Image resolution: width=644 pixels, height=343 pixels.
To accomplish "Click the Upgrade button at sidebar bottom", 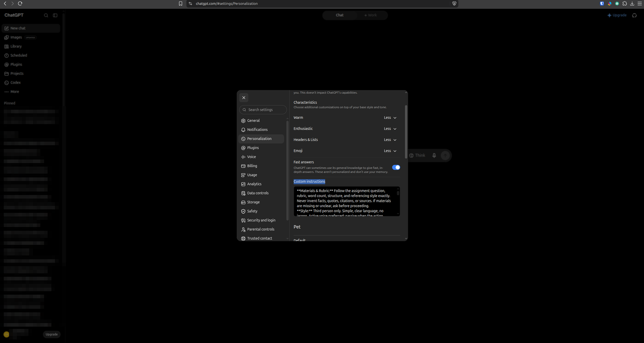I will pyautogui.click(x=52, y=335).
